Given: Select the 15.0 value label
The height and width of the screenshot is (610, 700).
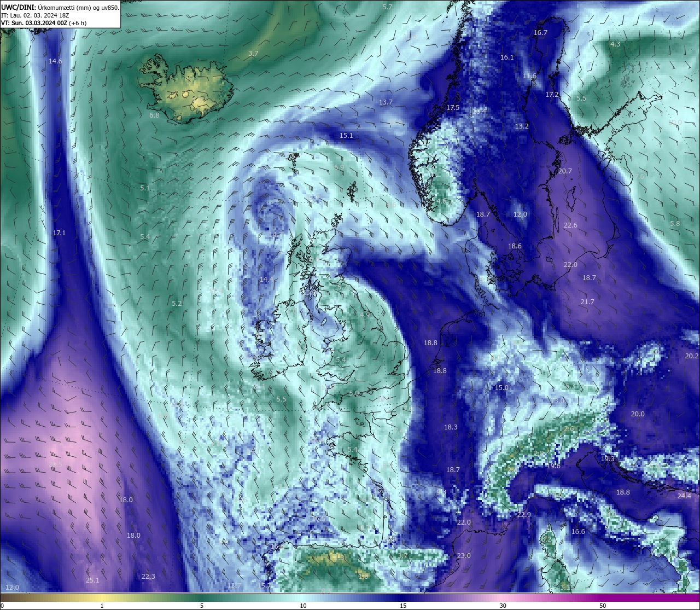Looking at the screenshot, I should [501, 388].
